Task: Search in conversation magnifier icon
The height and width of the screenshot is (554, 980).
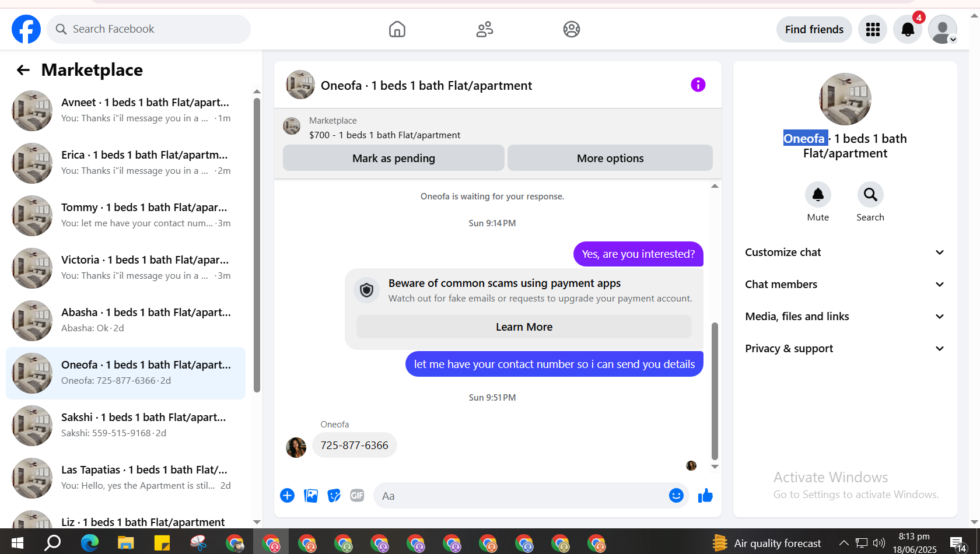Action: 870,194
